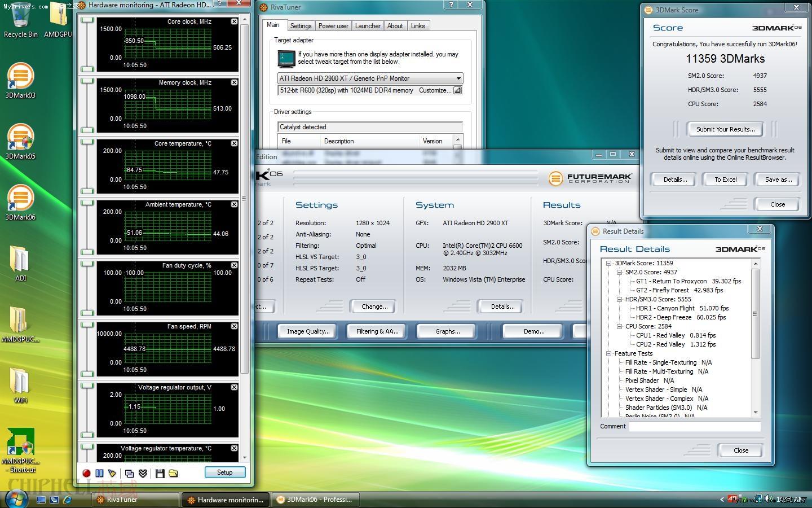Hide the Core clock graph using its X
This screenshot has height=508, width=812.
pyautogui.click(x=234, y=21)
